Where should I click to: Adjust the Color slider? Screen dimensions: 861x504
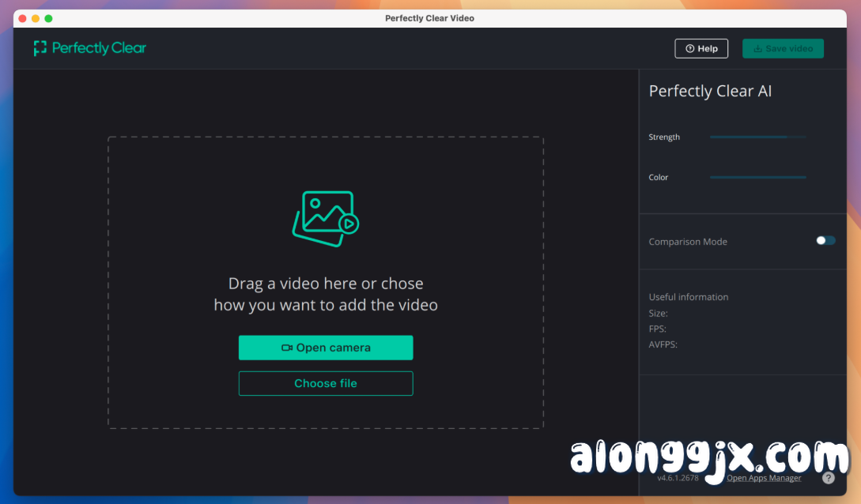758,177
